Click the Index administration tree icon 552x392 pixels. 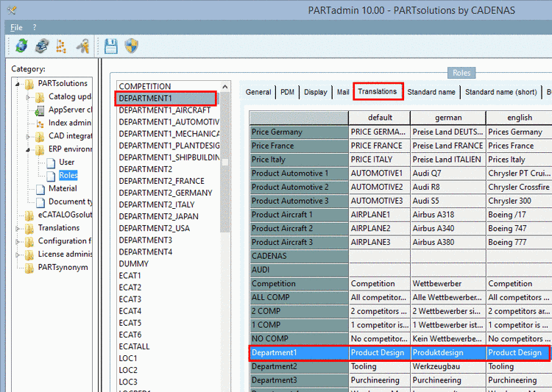(40, 123)
